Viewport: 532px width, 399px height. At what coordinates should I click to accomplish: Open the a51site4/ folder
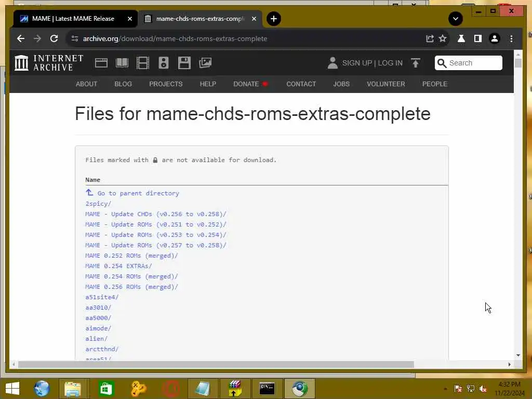(x=102, y=297)
